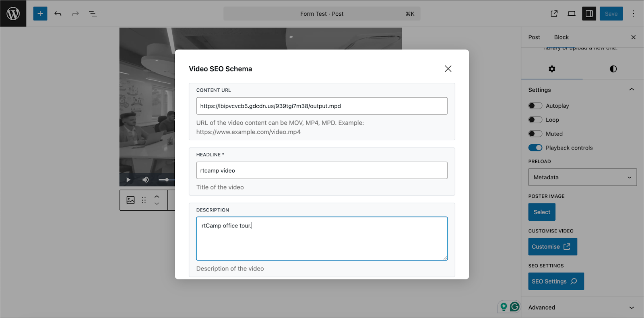Switch to the Block tab

coord(561,37)
